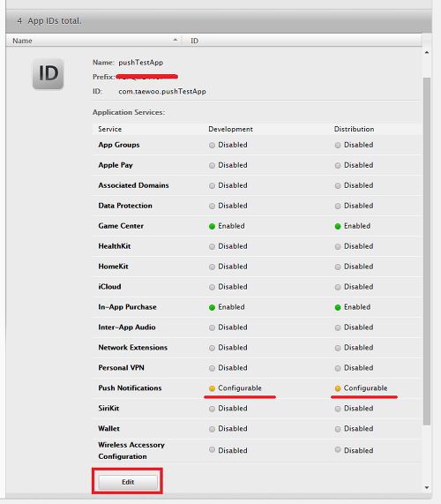The width and height of the screenshot is (441, 504).
Task: Click the gray HealthKit Distribution status dot
Action: pos(338,247)
